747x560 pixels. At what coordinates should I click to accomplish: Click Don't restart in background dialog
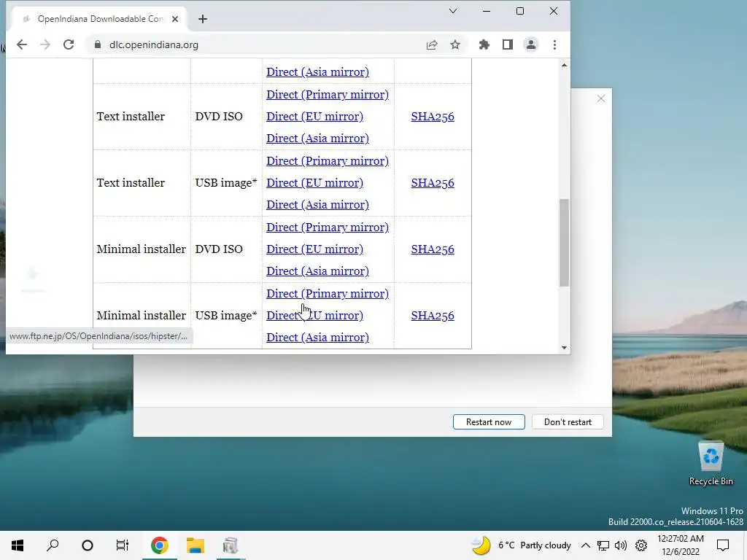[x=568, y=422]
